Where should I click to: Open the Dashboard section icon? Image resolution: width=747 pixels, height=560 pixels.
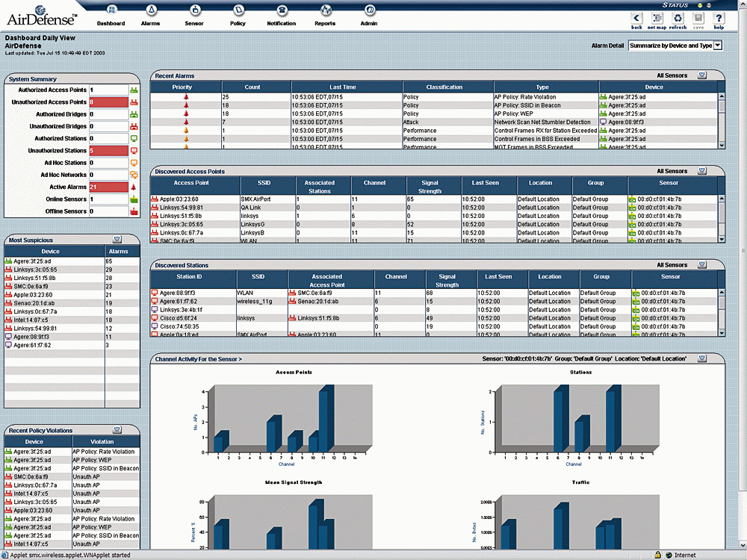point(111,10)
